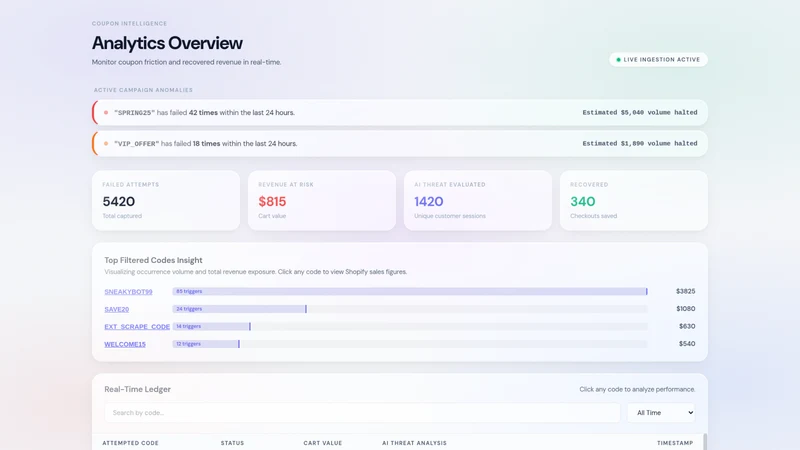800x450 pixels.
Task: Click the 14 triggers bar for EXT_SCRAPE_CODE
Action: click(212, 327)
